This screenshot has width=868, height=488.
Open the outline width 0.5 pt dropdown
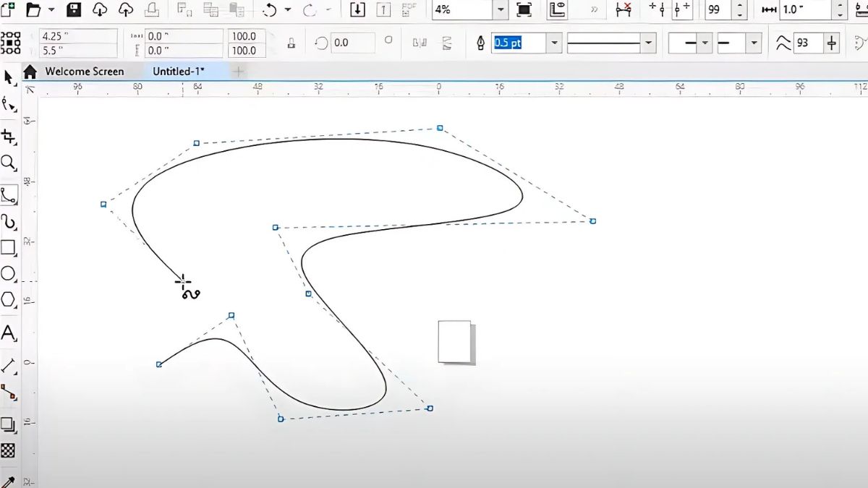pyautogui.click(x=555, y=43)
